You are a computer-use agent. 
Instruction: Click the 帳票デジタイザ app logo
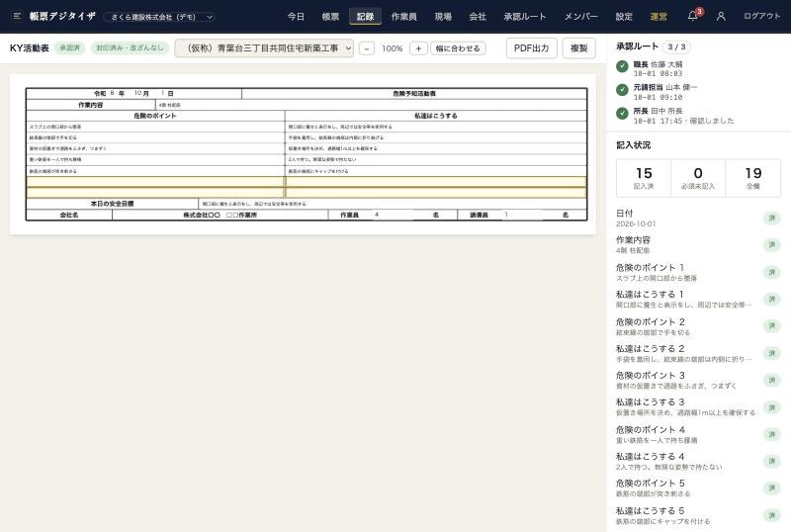pyautogui.click(x=62, y=16)
